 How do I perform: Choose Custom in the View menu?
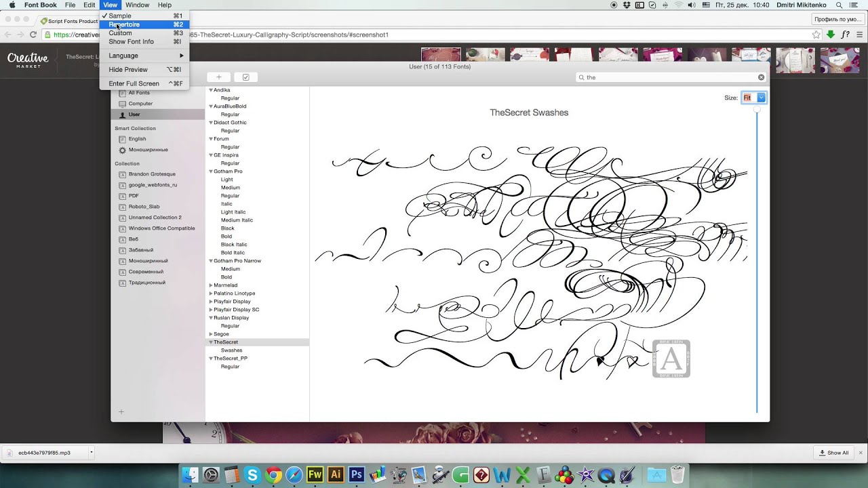[144, 33]
